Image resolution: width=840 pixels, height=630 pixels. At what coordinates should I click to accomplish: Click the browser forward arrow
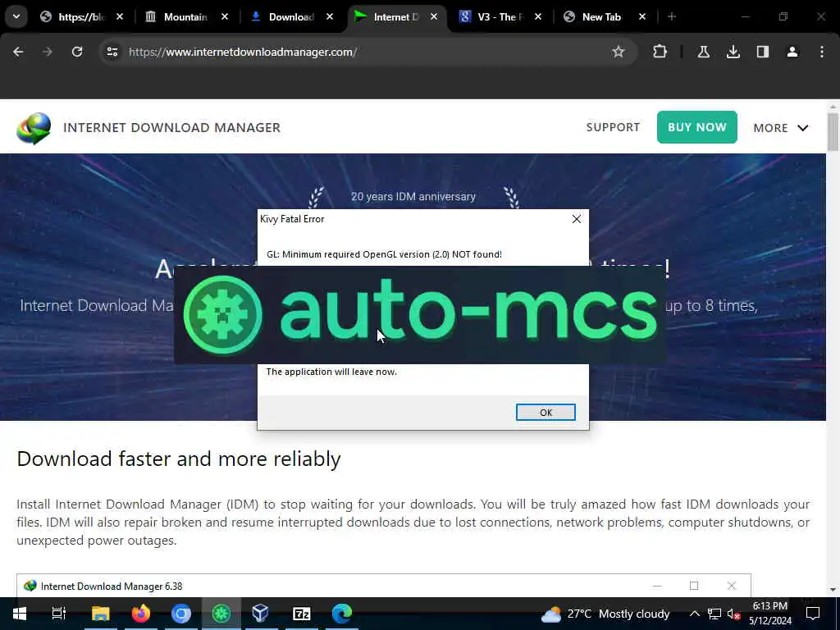click(48, 52)
